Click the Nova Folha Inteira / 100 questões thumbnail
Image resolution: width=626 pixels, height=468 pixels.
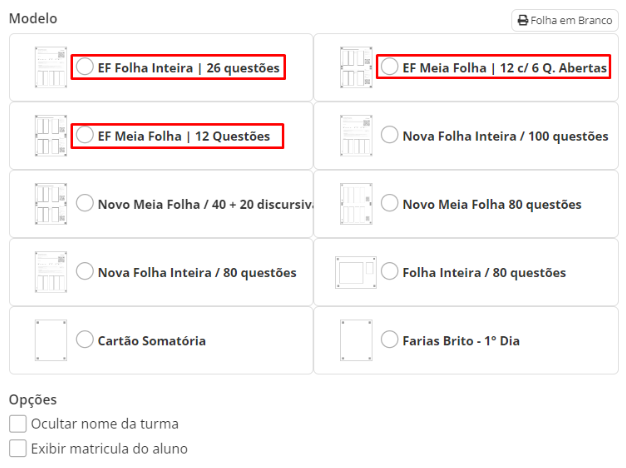pos(356,136)
